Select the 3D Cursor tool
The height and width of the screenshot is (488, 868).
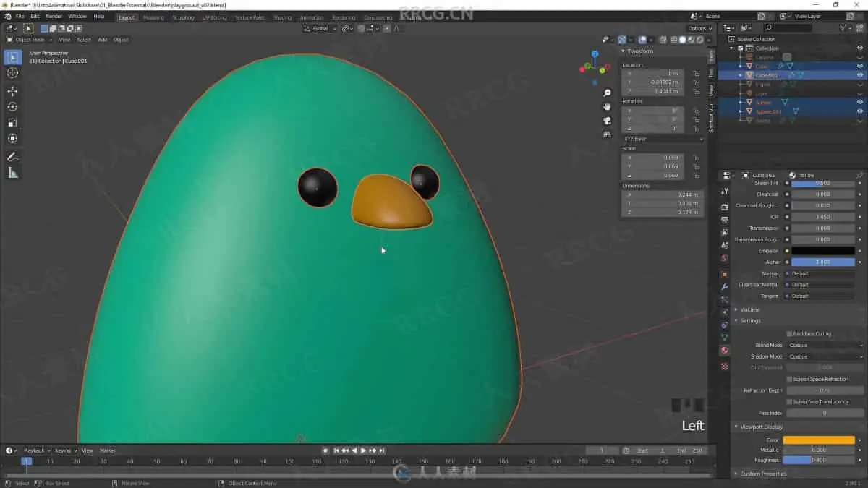coord(12,73)
